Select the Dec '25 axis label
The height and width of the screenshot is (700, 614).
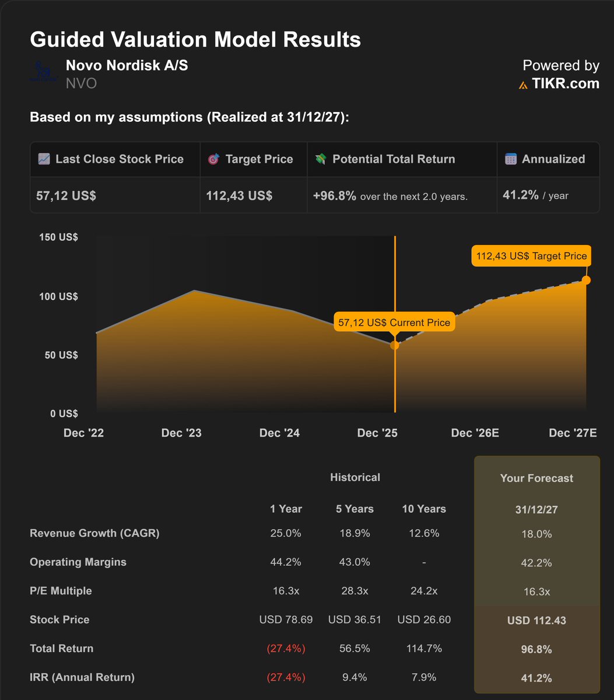click(377, 433)
